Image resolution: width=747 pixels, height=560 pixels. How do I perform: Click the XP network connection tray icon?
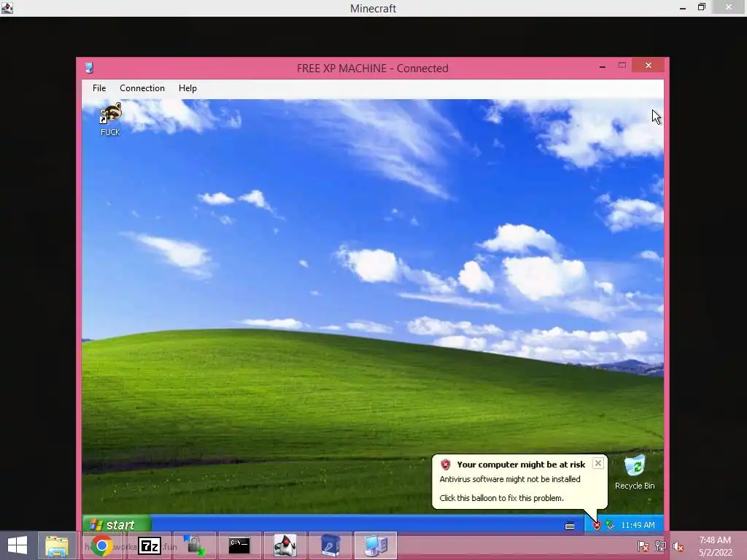click(x=610, y=525)
